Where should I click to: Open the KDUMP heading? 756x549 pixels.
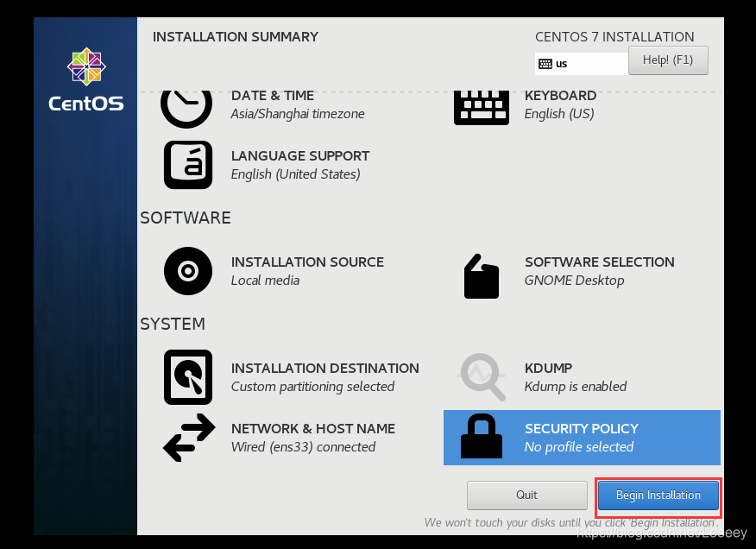tap(549, 368)
